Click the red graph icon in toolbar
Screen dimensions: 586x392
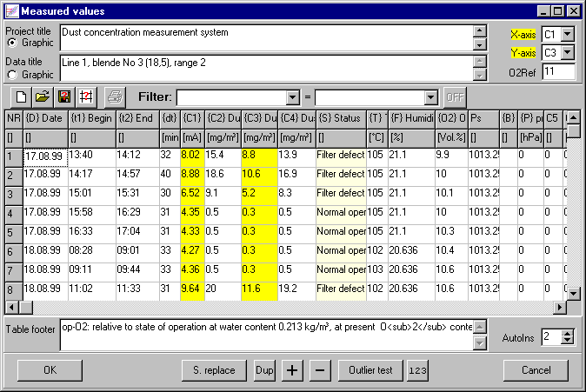pos(84,97)
